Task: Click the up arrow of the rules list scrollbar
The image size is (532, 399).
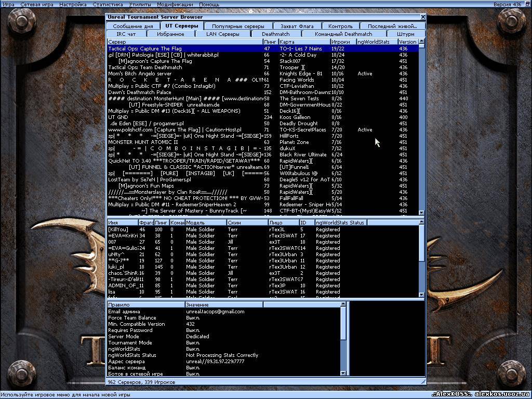Action: 343,304
